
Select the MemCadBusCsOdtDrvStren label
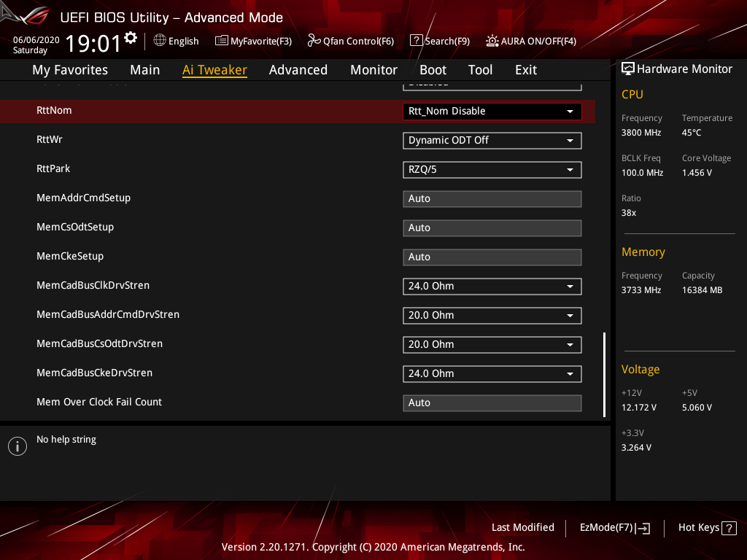[x=99, y=344]
